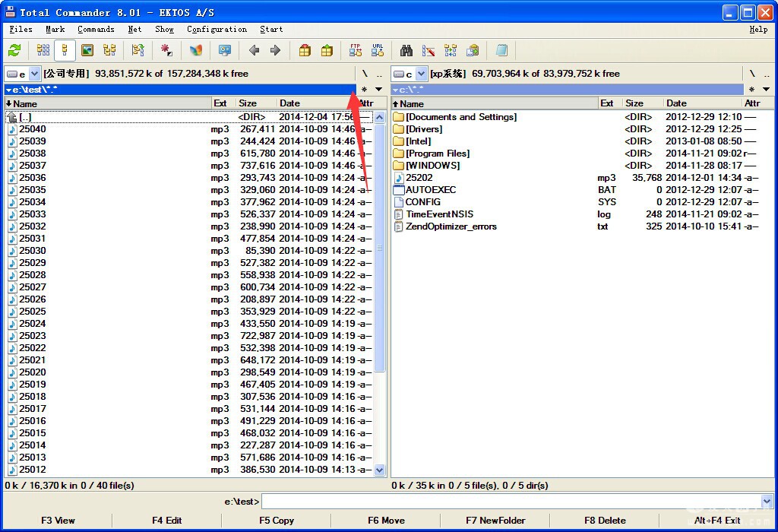Open the Net menu
Viewport: 778px width, 532px height.
click(x=134, y=30)
